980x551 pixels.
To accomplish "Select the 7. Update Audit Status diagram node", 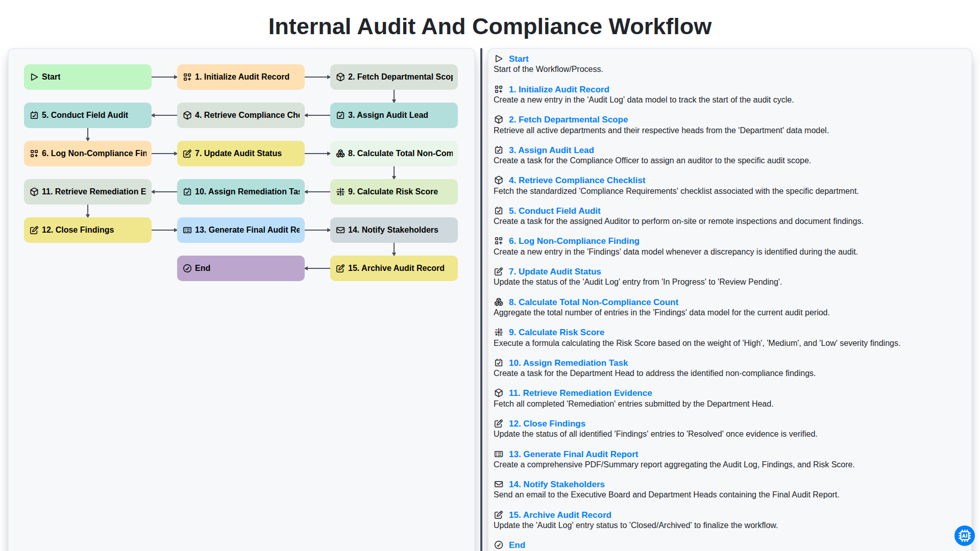I will point(241,154).
